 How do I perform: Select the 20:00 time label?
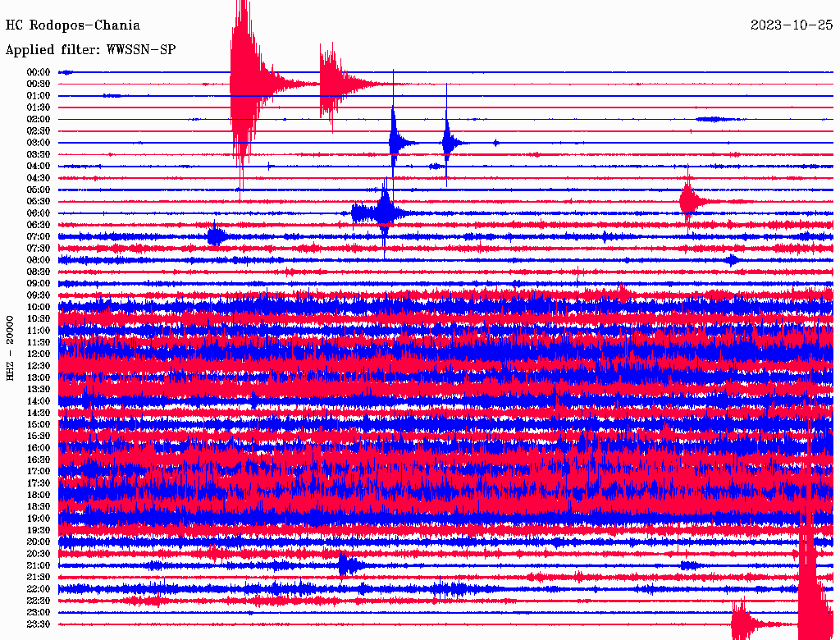[39, 542]
